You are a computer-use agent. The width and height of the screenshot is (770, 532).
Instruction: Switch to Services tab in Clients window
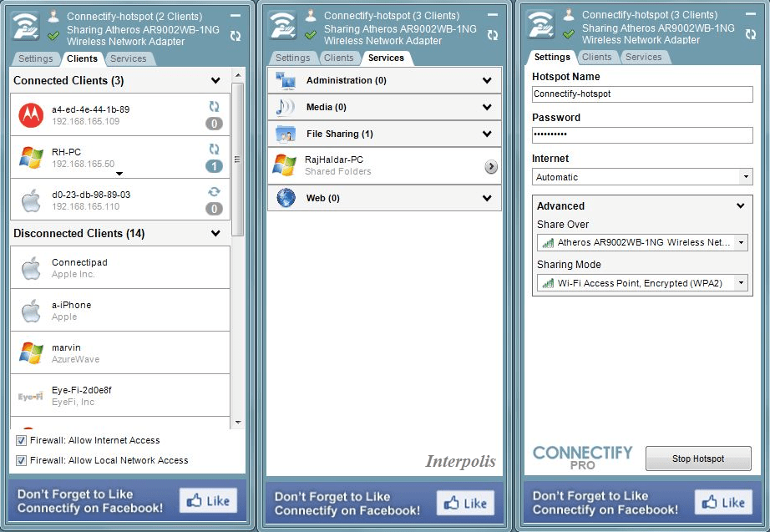128,58
